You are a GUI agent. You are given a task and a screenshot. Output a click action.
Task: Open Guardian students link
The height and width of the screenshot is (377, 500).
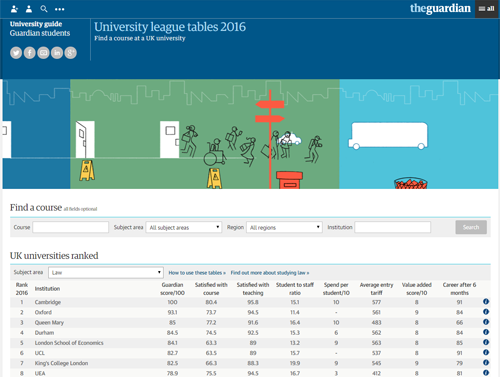(x=40, y=33)
